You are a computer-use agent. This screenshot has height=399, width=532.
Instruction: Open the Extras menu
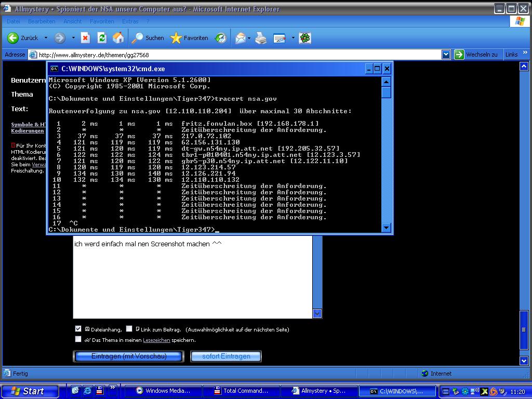(x=130, y=21)
